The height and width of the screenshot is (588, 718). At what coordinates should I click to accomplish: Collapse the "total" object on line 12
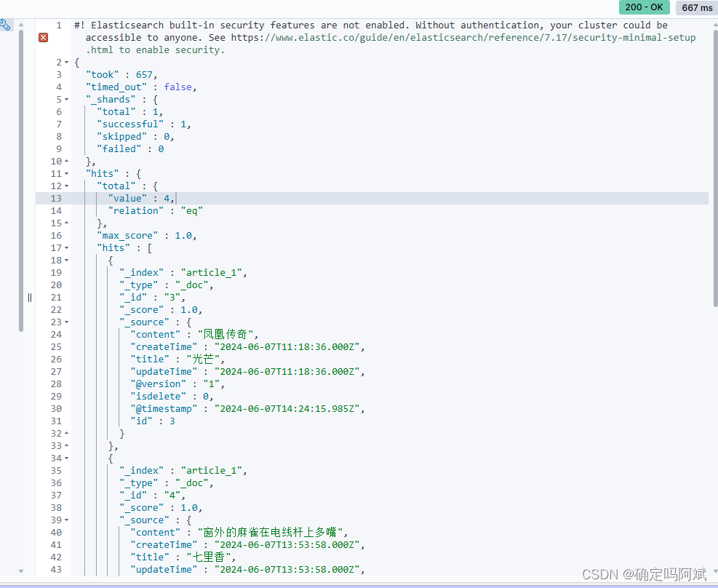(67, 186)
